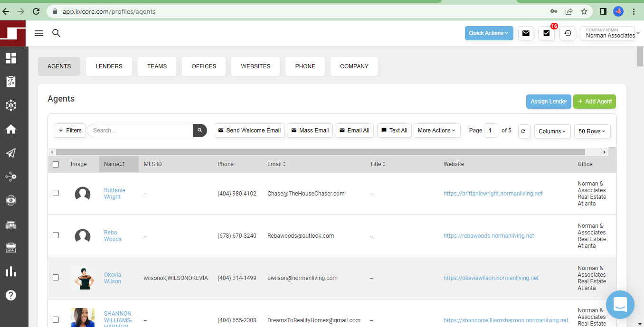Click the Assign Lender button
The height and width of the screenshot is (327, 644).
(x=549, y=102)
